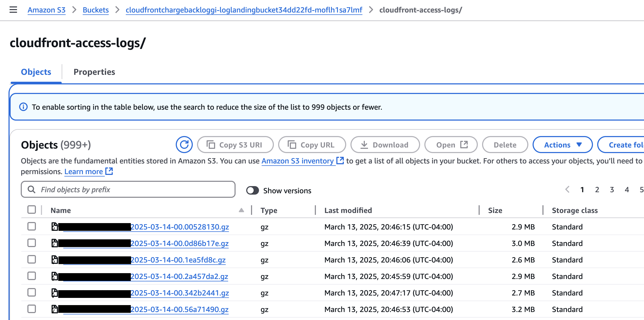Screen dimensions: 644x320
Task: Click the Name column sort triangle
Action: pyautogui.click(x=241, y=210)
